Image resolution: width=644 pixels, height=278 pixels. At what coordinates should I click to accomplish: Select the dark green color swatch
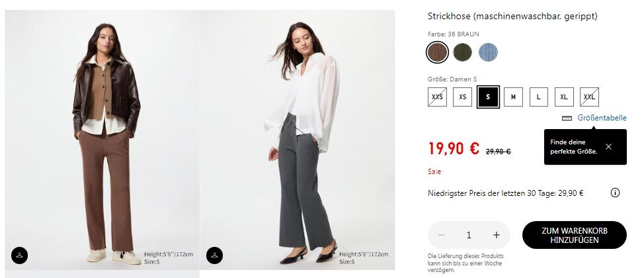click(463, 52)
